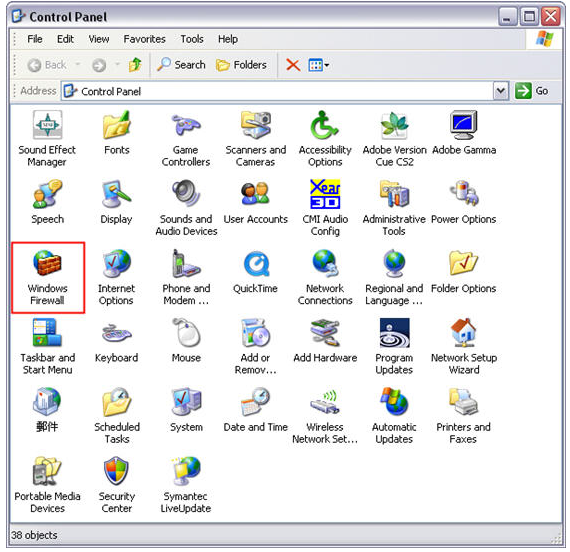Viewport: 570px width, 552px height.
Task: Open the File menu
Action: 35,39
